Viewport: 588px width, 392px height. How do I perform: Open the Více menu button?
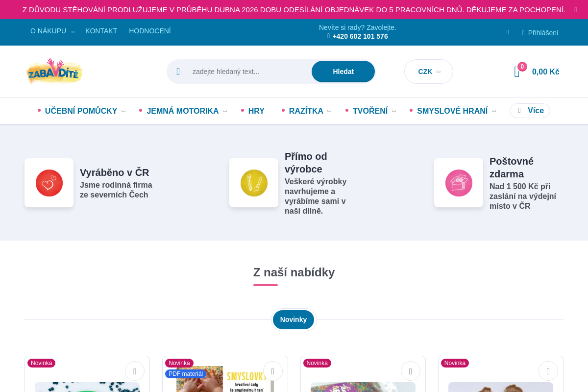coord(530,111)
